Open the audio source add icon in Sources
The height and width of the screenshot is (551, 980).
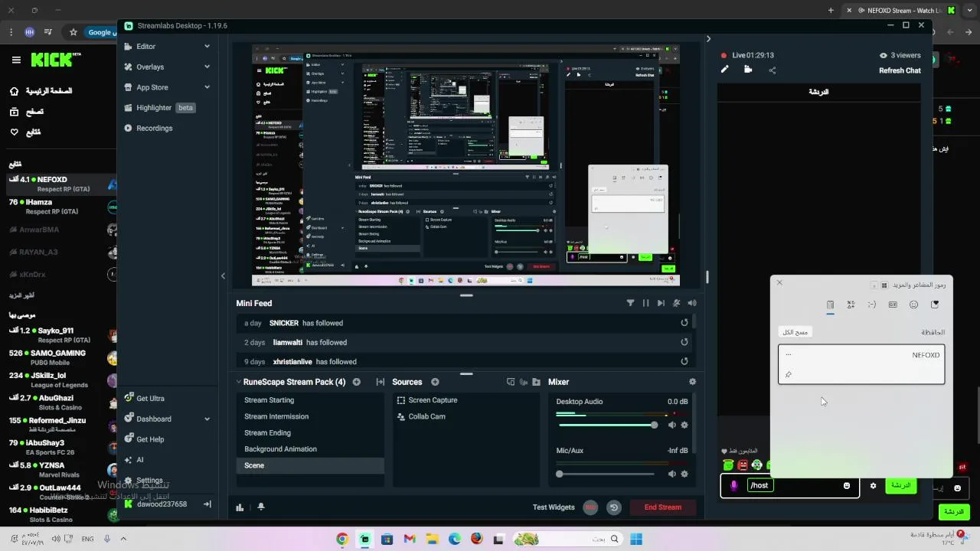click(524, 382)
